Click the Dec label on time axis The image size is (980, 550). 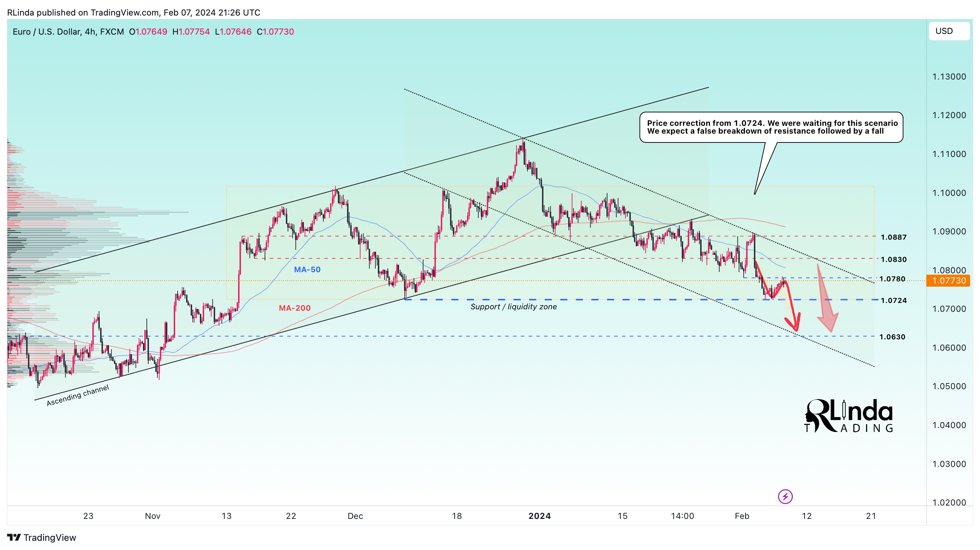point(355,516)
